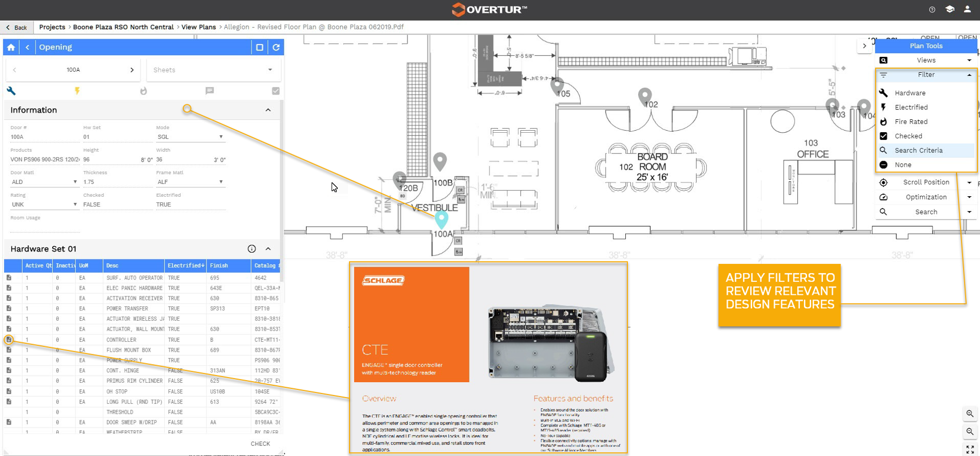Open the checked checkbox tab
This screenshot has height=456, width=980.
pyautogui.click(x=276, y=91)
